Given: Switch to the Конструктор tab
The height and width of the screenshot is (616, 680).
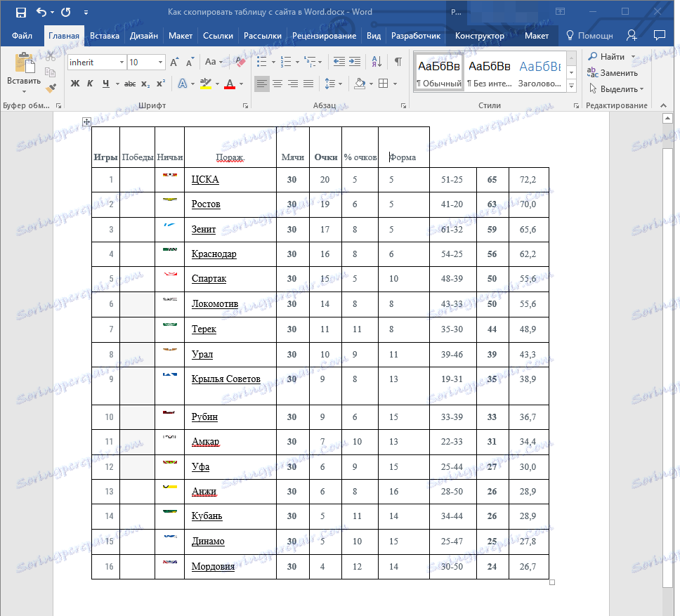Looking at the screenshot, I should pos(479,36).
